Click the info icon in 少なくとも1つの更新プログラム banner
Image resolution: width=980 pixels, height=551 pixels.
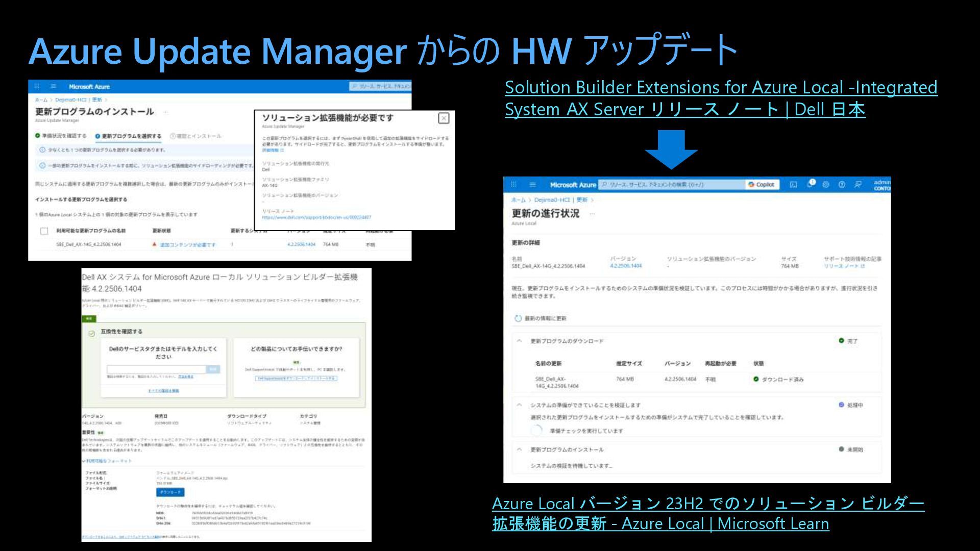pyautogui.click(x=43, y=150)
